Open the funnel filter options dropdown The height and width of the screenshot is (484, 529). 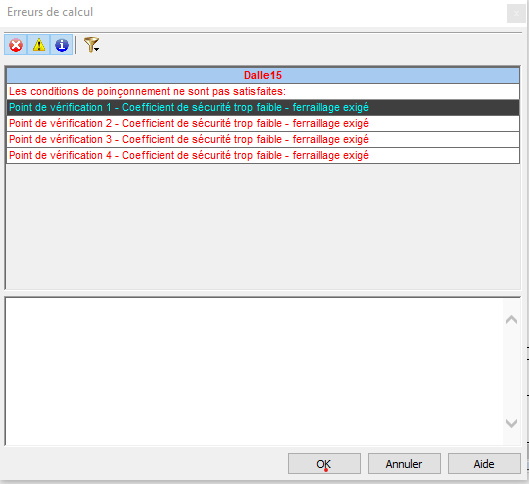coord(91,45)
